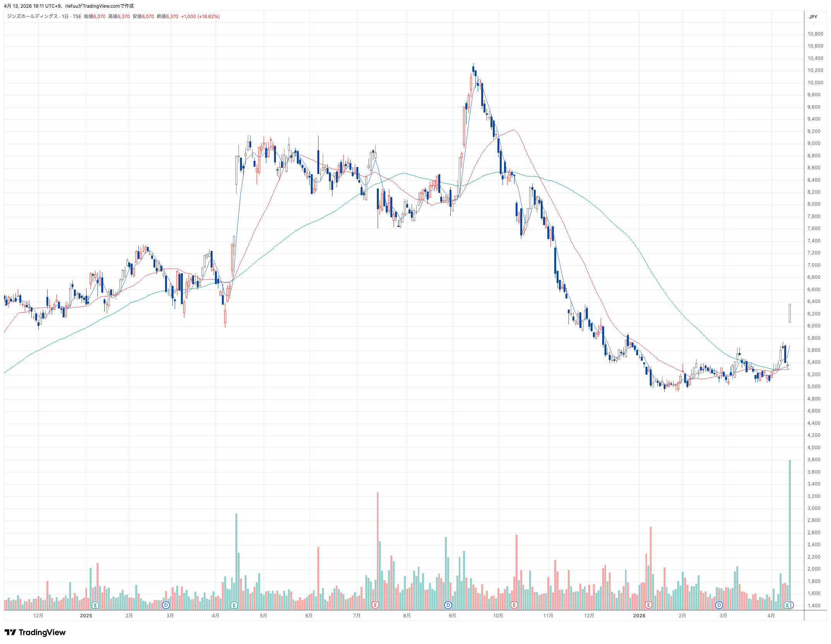The width and height of the screenshot is (831, 644).
Task: Click the dividend D marker near September 2025
Action: click(448, 605)
